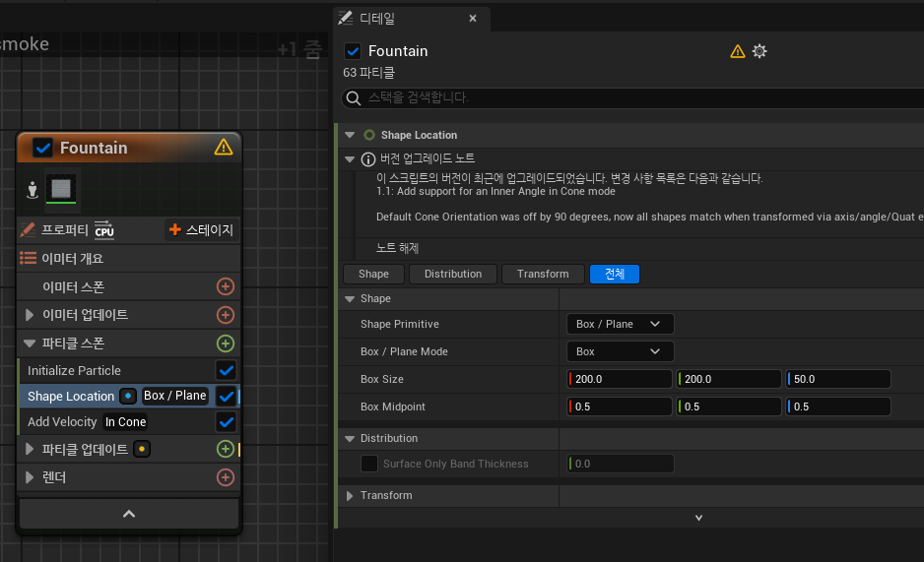The height and width of the screenshot is (562, 924).
Task: Add module to 이미터 스폰 with plus icon
Action: tap(226, 286)
